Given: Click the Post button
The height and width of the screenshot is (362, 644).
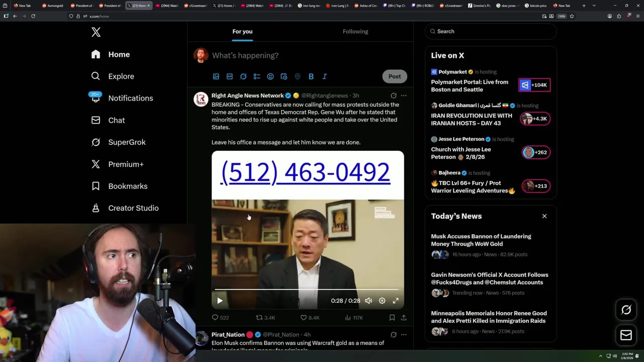Looking at the screenshot, I should [x=394, y=76].
